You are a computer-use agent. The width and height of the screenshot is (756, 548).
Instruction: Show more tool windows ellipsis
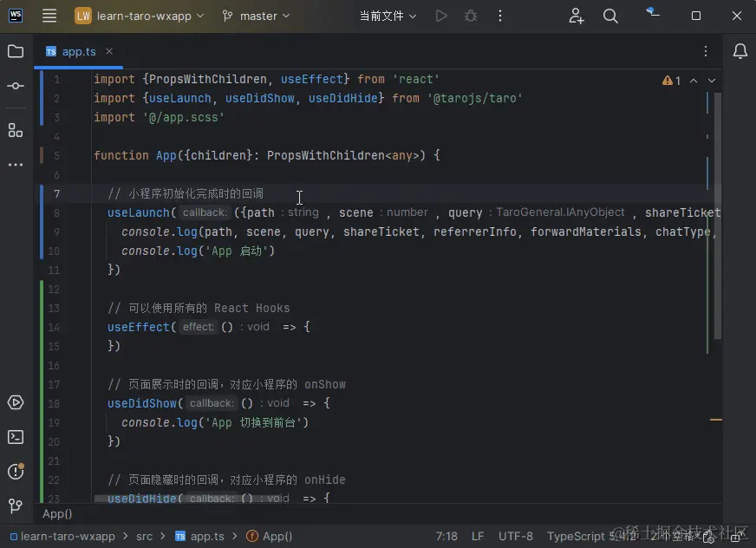pyautogui.click(x=16, y=165)
